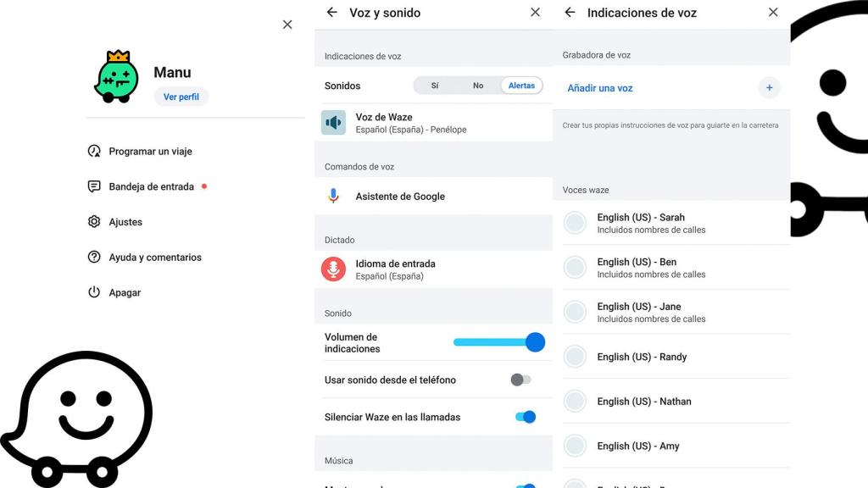Viewport: 868px width, 488px height.
Task: Open Ajustes
Action: coord(125,222)
